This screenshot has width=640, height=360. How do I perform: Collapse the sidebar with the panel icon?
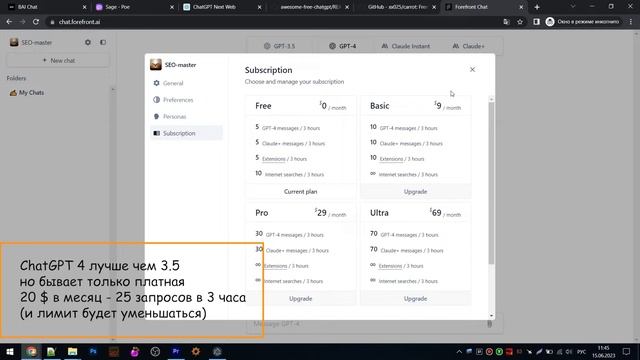(x=103, y=42)
